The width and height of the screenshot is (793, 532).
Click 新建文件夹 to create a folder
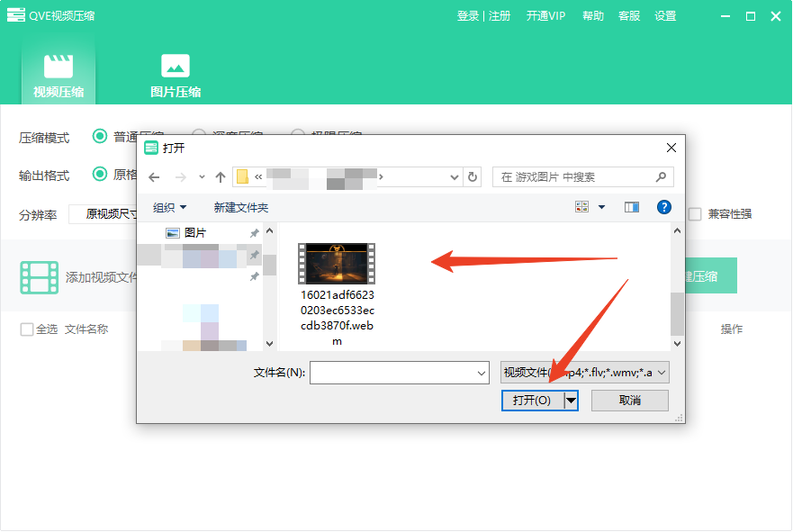pyautogui.click(x=240, y=208)
